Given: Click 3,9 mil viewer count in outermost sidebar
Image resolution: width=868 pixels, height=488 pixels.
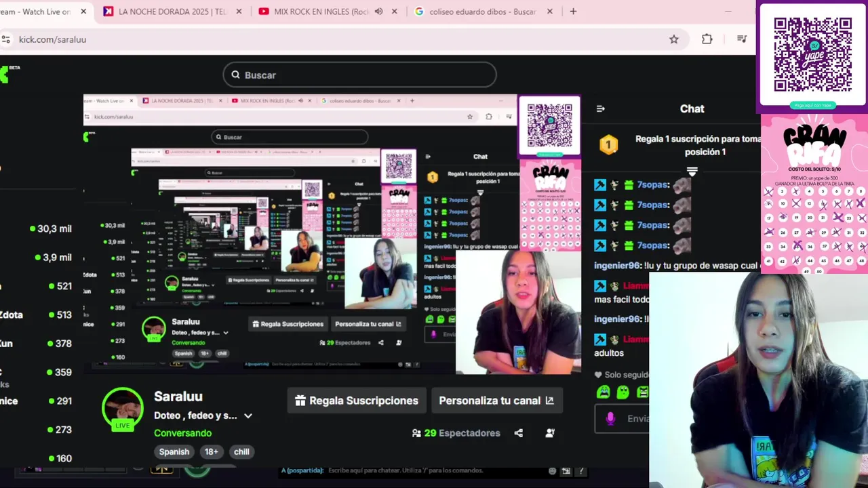Looking at the screenshot, I should pyautogui.click(x=58, y=258).
